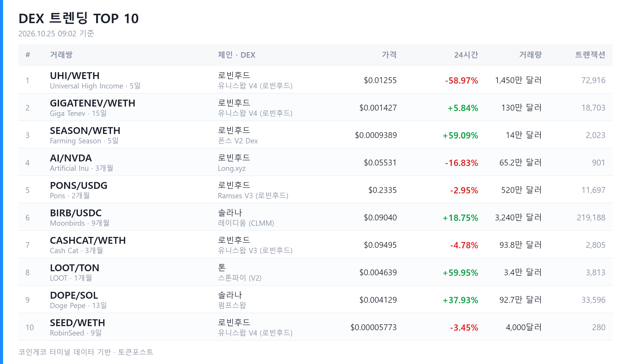Click the -16.83% change value
The image size is (631, 364).
point(462,163)
